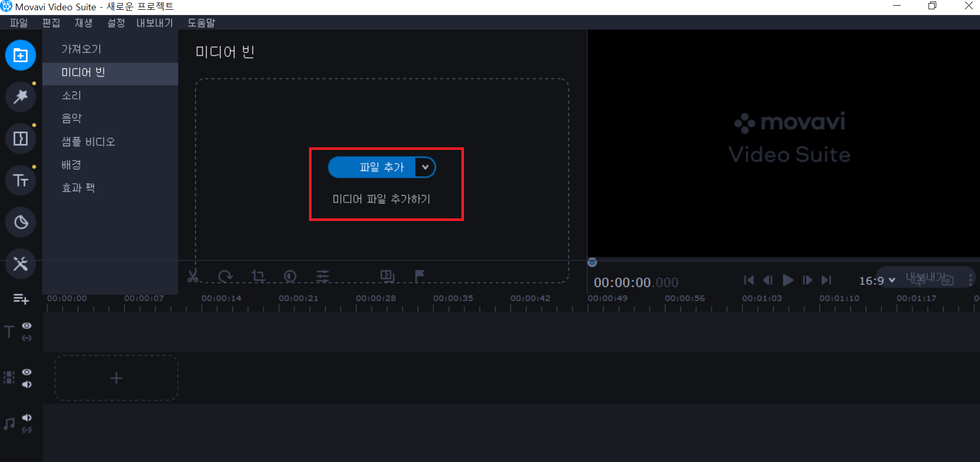Image resolution: width=980 pixels, height=462 pixels.
Task: Restore down the Movavi window
Action: (932, 6)
